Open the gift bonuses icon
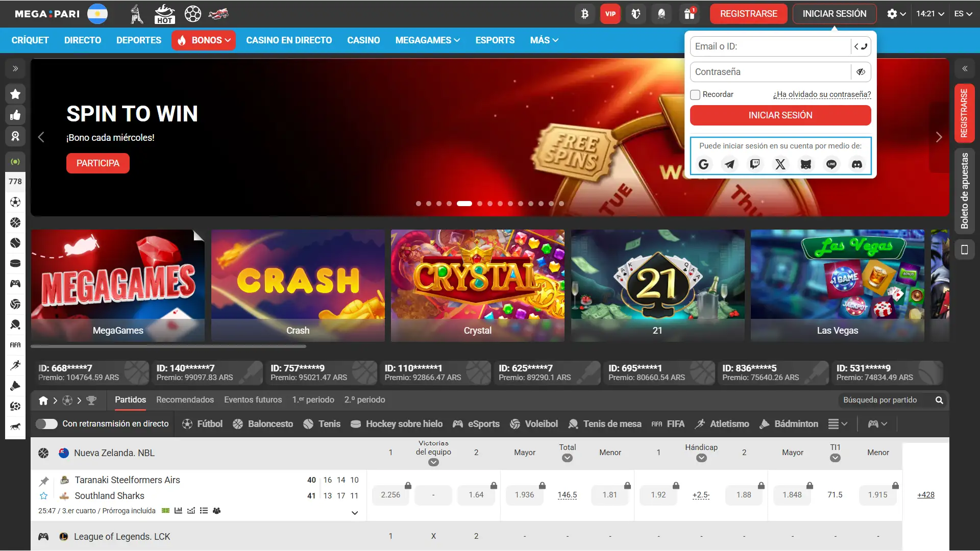The height and width of the screenshot is (551, 980). tap(690, 14)
